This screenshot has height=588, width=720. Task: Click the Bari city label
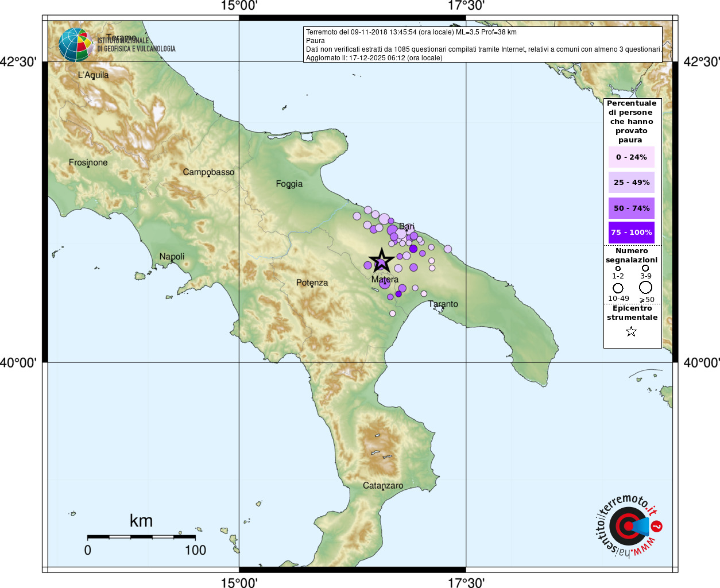point(407,226)
